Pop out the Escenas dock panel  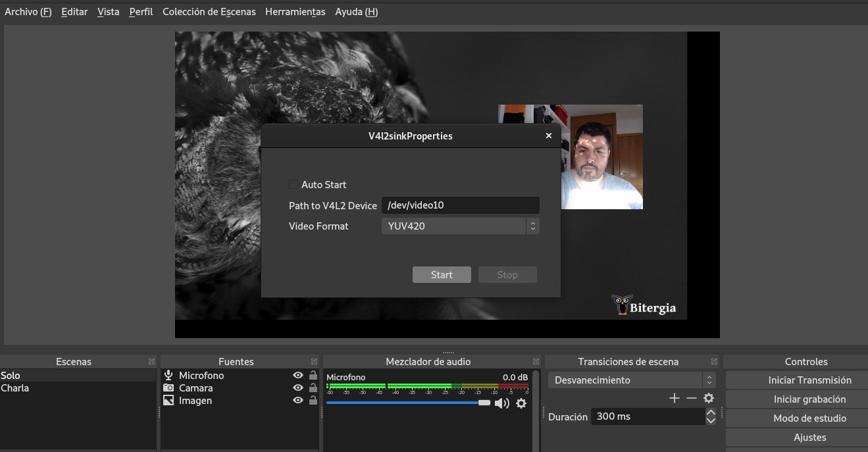tap(152, 362)
